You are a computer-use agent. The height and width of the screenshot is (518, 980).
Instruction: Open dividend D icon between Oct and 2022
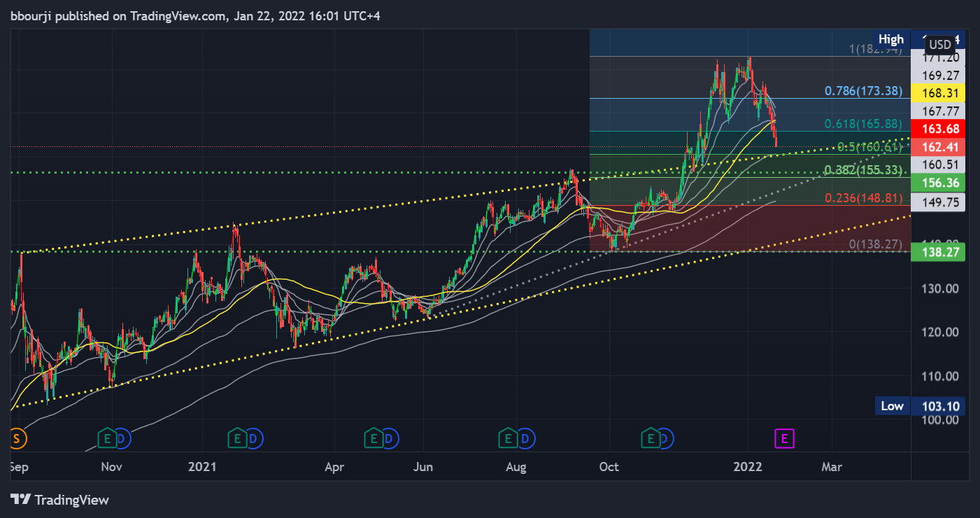click(x=667, y=439)
